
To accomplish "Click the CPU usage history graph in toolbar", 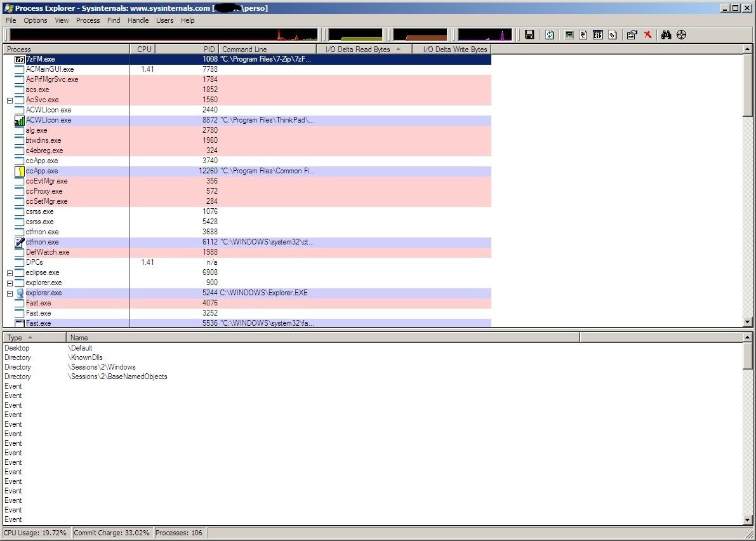I will (x=164, y=35).
